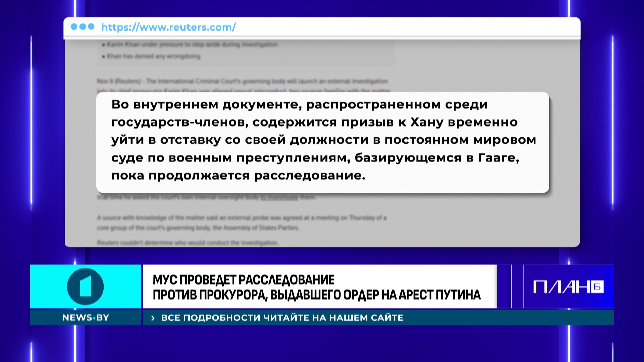Viewport: 644px width, 362px height.
Task: Click quote line starting 'Во внутреннем документе'
Action: 300,104
